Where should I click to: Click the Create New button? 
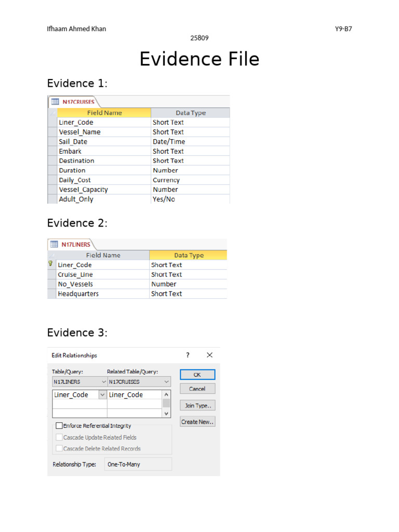coord(197,422)
